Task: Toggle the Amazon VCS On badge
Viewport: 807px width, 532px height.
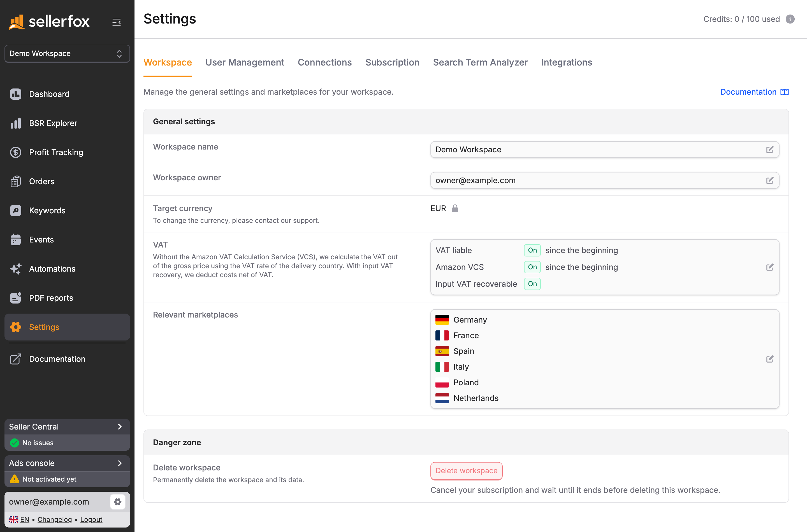Action: click(x=532, y=267)
